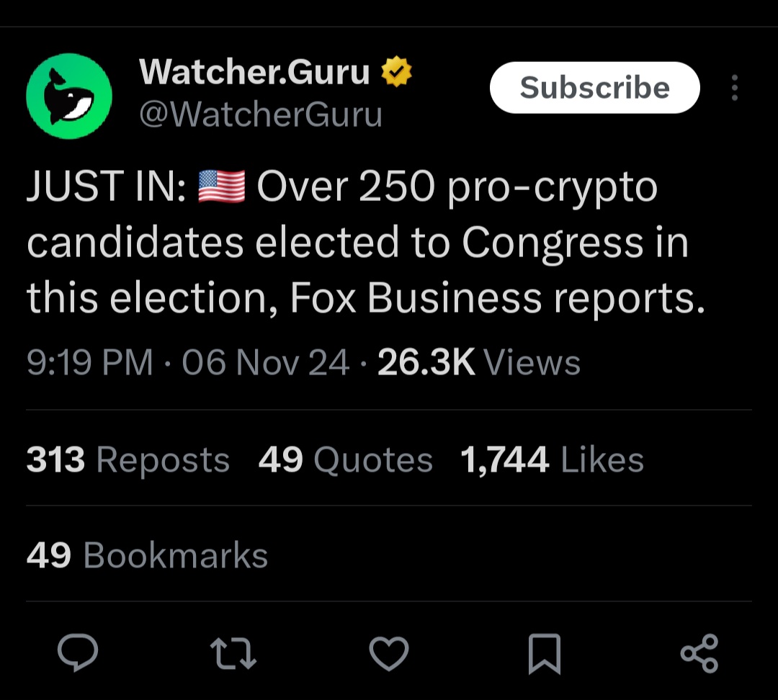The image size is (778, 700).
Task: Click the 9:19 PM timestamp
Action: click(x=90, y=362)
